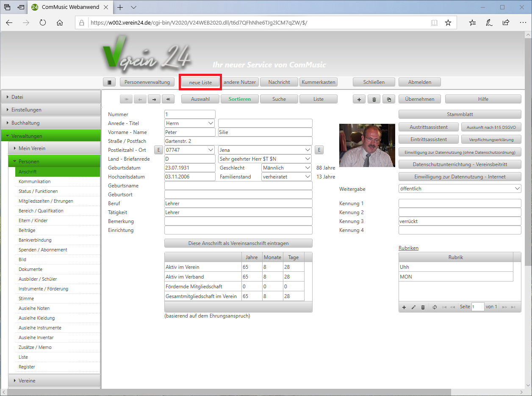Go to the next person record arrow
Screen dimensions: 532x396
pyautogui.click(x=154, y=99)
